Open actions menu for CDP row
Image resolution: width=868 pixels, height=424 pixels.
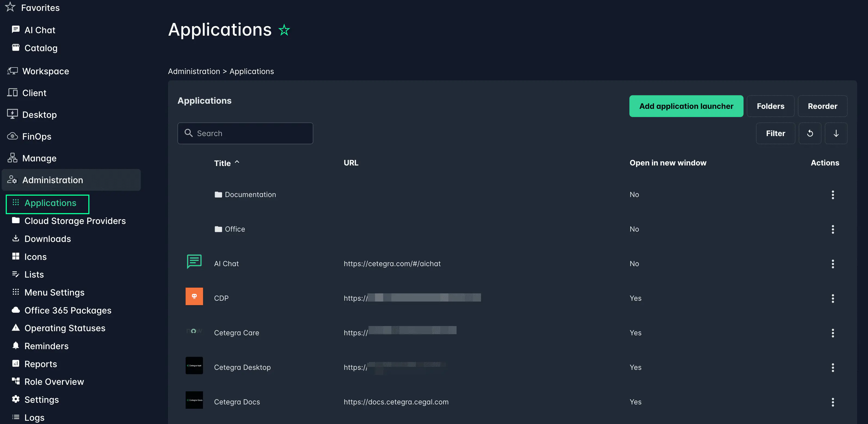tap(832, 298)
